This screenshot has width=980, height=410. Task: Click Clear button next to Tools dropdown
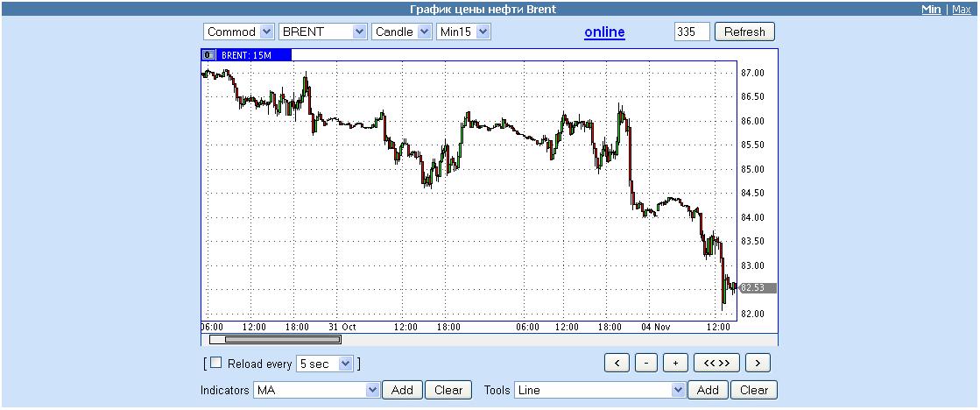point(754,390)
